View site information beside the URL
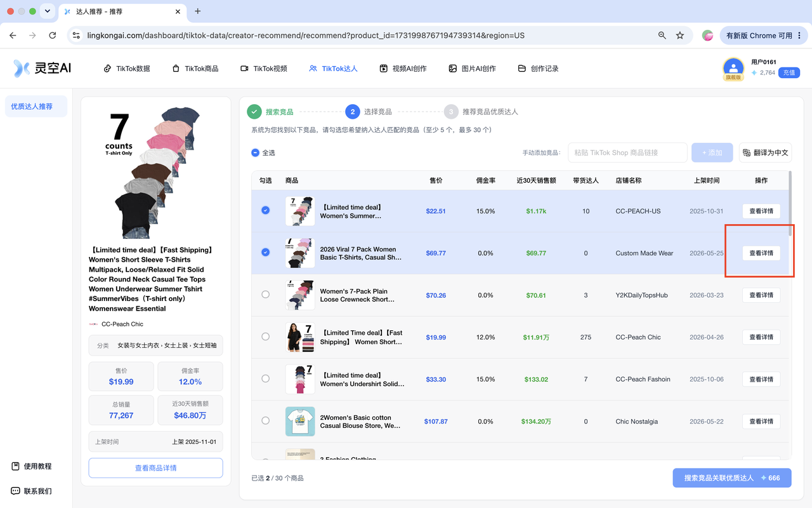Image resolution: width=812 pixels, height=508 pixels. click(x=76, y=36)
